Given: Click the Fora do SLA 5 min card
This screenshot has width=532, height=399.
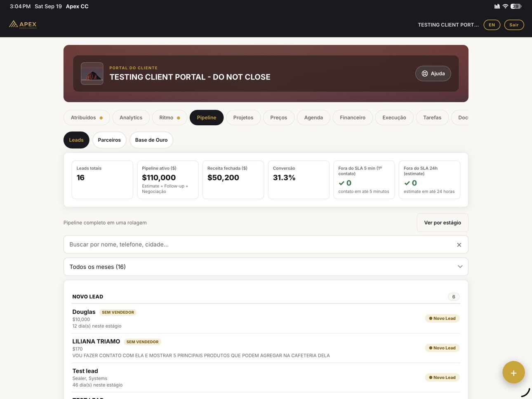Looking at the screenshot, I should tap(364, 180).
